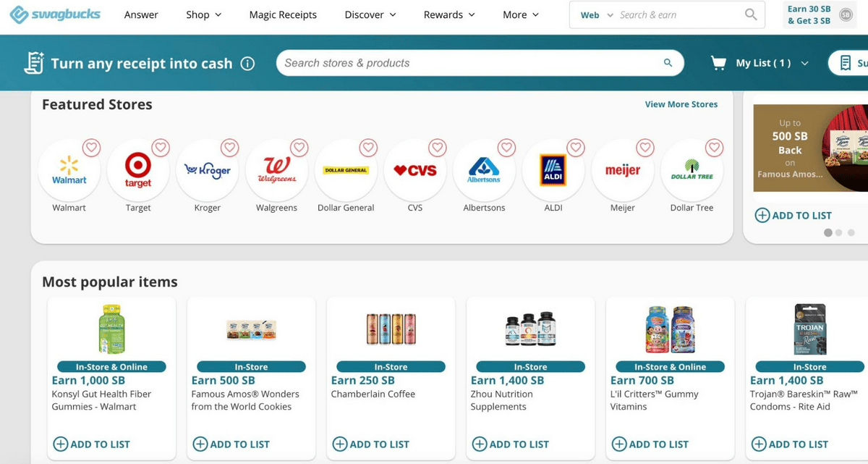Open the Zhou Nutrition bottles image
The width and height of the screenshot is (868, 464).
(530, 329)
